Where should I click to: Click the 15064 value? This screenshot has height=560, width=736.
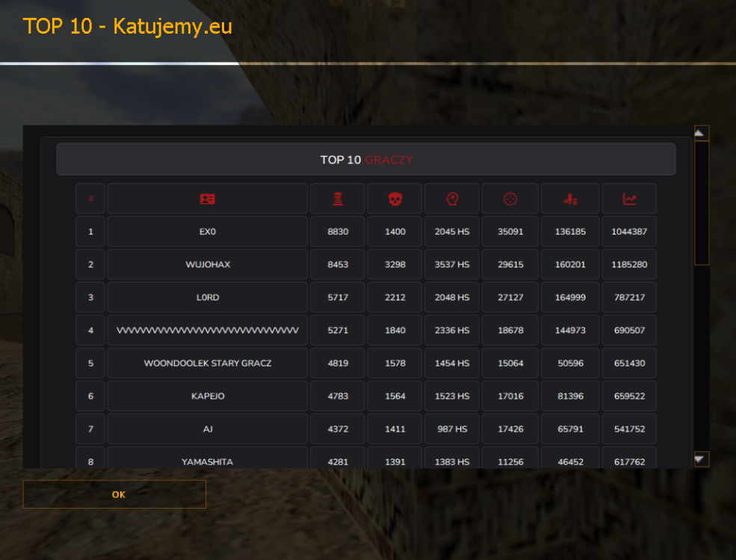click(x=510, y=363)
